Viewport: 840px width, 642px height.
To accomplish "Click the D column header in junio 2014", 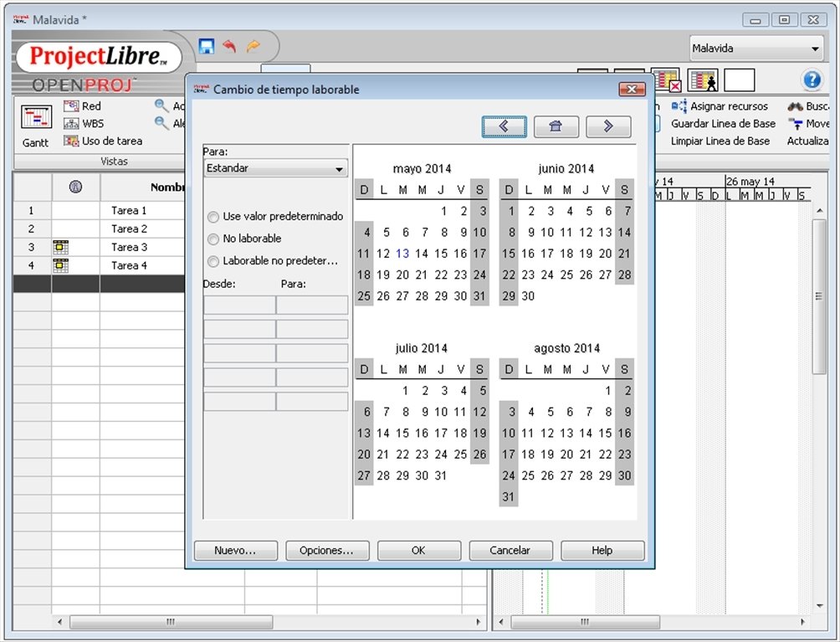I will click(509, 190).
